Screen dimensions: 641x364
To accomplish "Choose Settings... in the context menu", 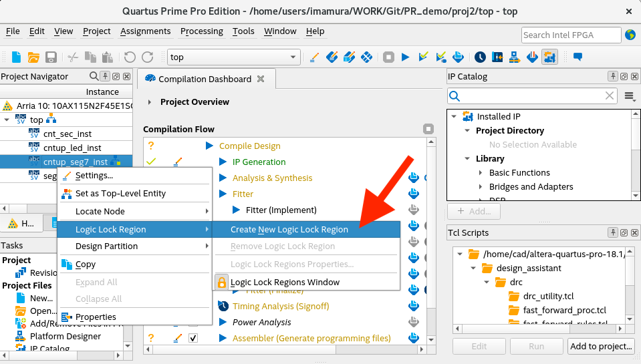I will pyautogui.click(x=134, y=175).
